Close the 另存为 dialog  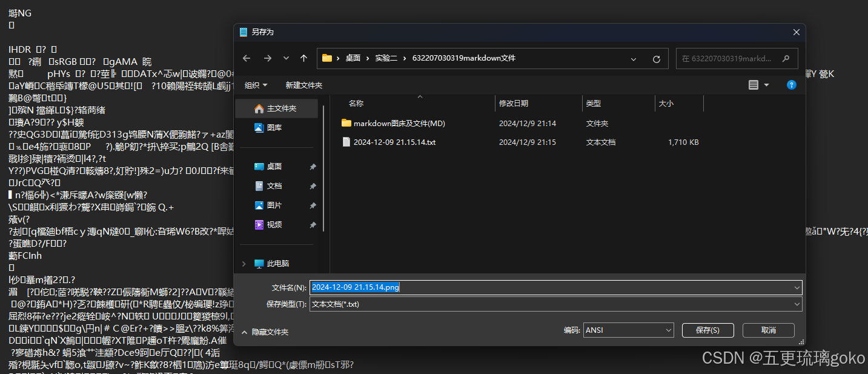coord(796,32)
